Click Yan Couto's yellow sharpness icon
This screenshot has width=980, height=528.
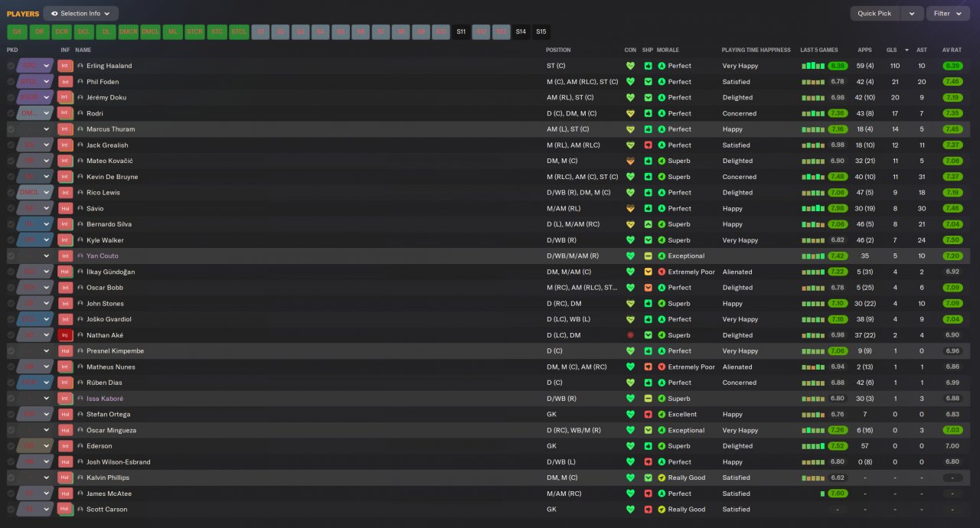pyautogui.click(x=648, y=256)
